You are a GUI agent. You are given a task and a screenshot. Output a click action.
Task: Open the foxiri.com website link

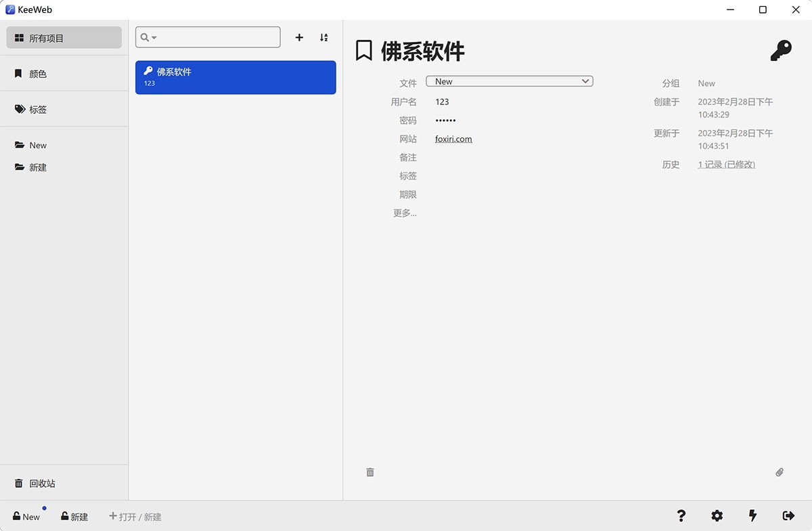453,139
